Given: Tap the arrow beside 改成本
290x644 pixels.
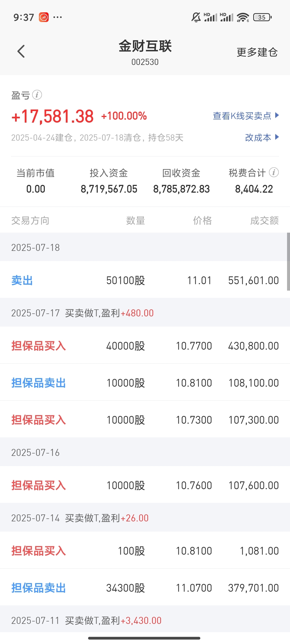Looking at the screenshot, I should 277,137.
